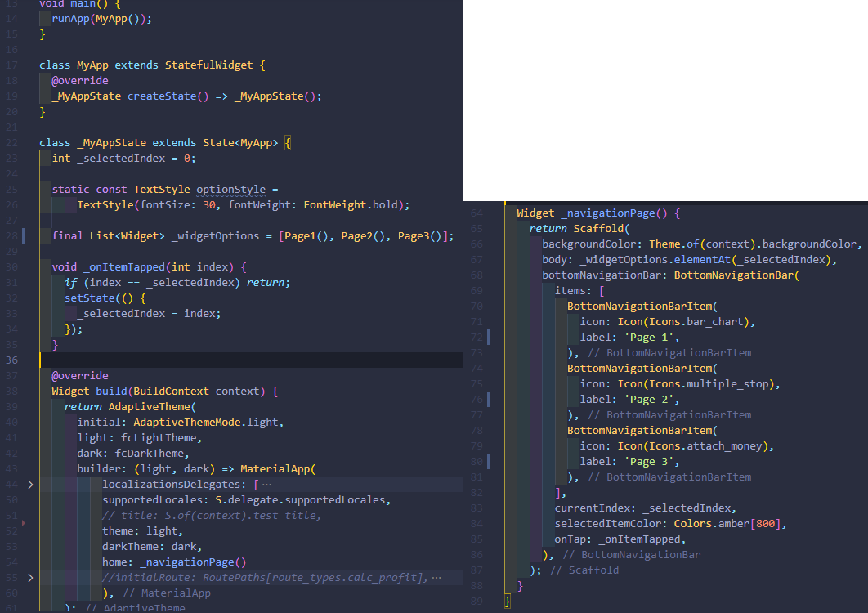Click _navigationPage() in the home: line

(x=193, y=562)
